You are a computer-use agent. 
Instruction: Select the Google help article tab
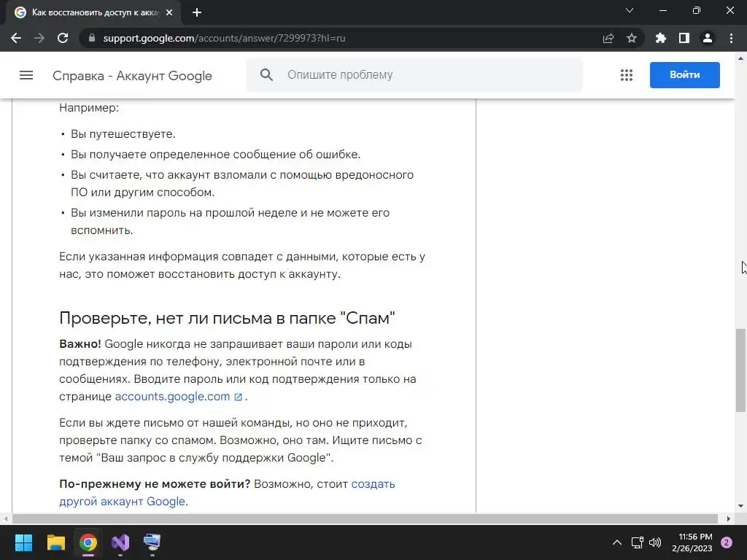[94, 13]
